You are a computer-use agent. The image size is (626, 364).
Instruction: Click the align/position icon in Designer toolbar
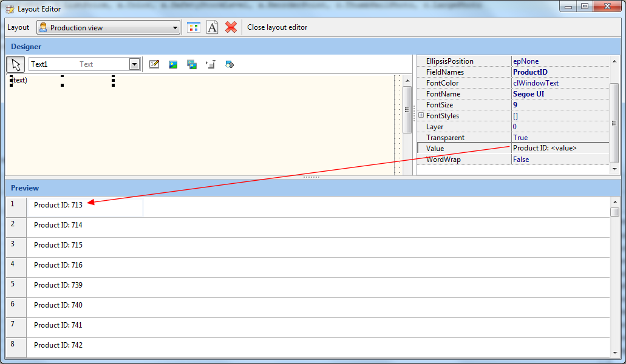tap(211, 64)
